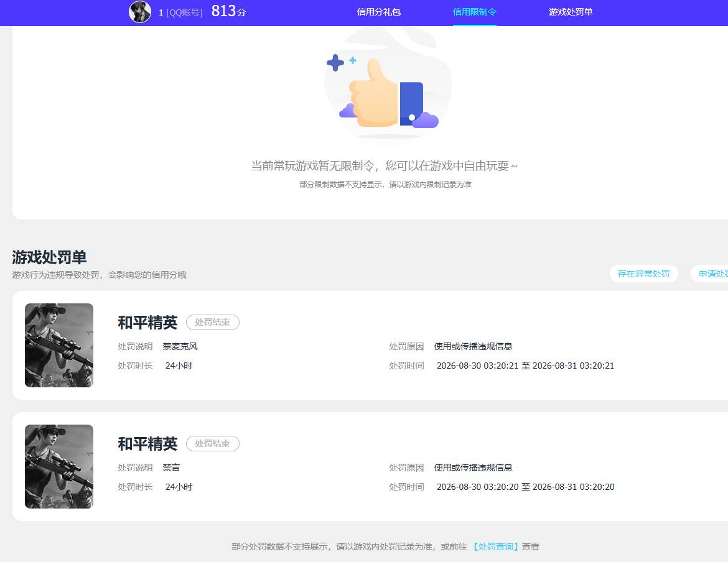
Task: Select the 禁言 penalty description text
Action: (x=171, y=468)
